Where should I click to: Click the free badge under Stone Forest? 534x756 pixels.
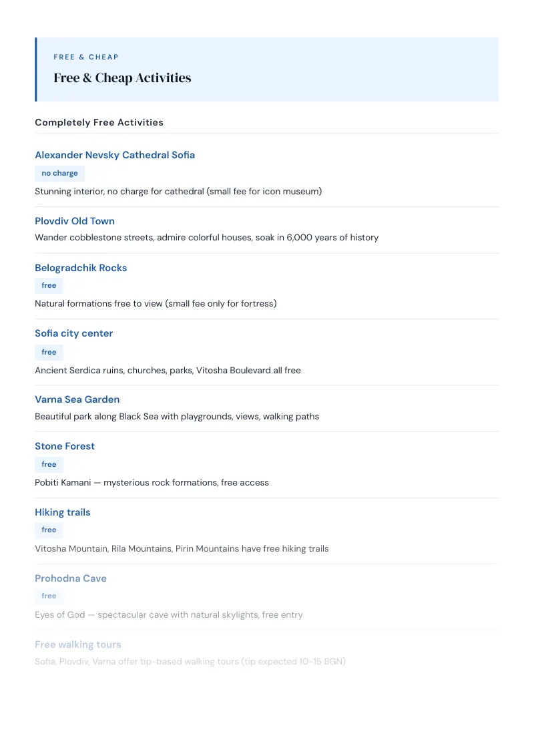click(49, 464)
